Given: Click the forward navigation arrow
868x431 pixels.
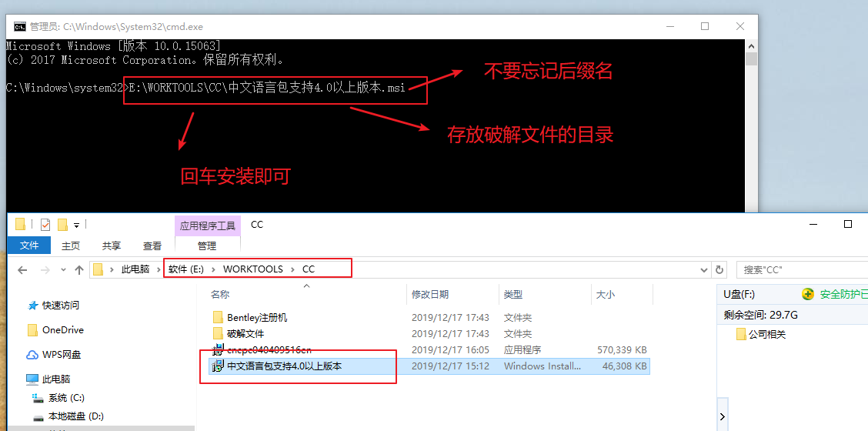Looking at the screenshot, I should click(x=46, y=270).
